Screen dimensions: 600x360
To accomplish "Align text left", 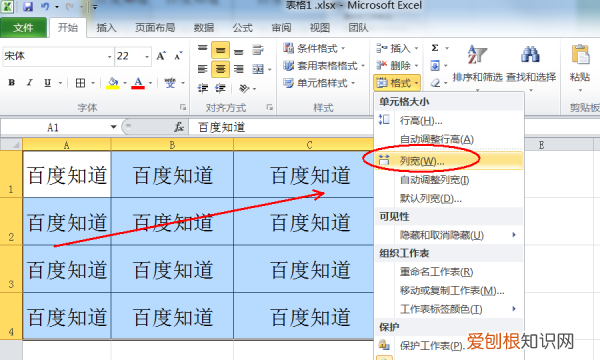I will [x=202, y=69].
